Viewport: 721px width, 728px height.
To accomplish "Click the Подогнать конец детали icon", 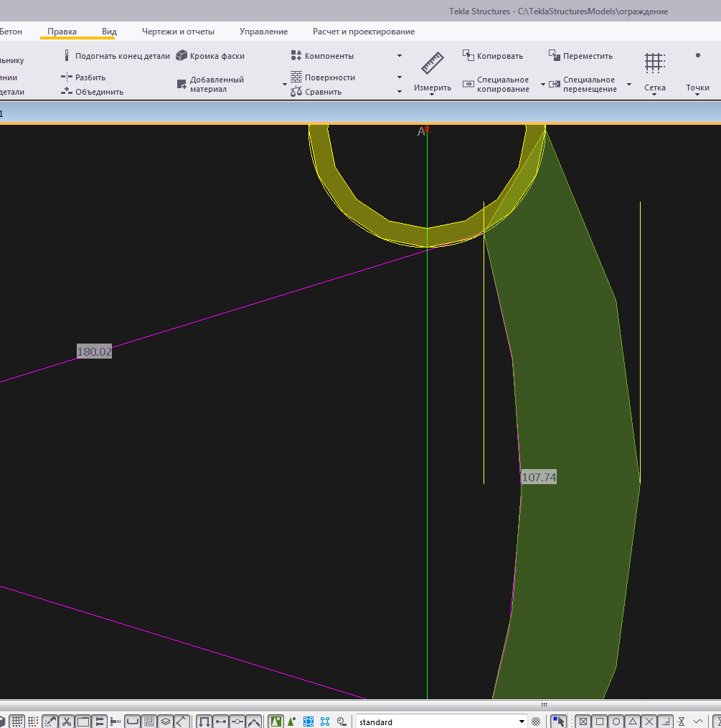I will (x=67, y=56).
